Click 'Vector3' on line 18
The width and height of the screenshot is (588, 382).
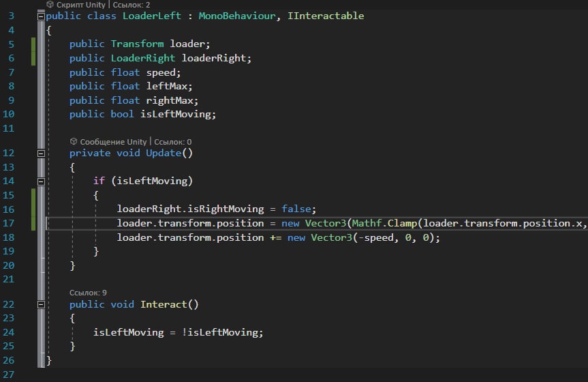(332, 238)
